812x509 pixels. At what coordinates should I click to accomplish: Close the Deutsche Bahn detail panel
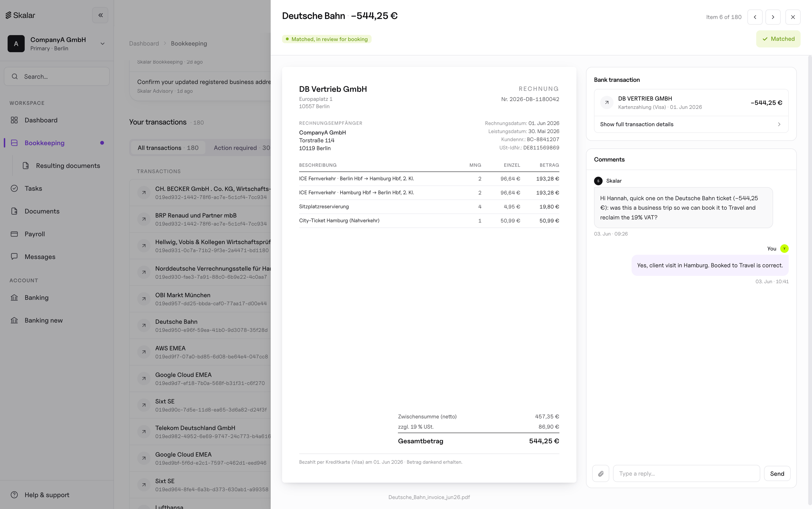793,17
